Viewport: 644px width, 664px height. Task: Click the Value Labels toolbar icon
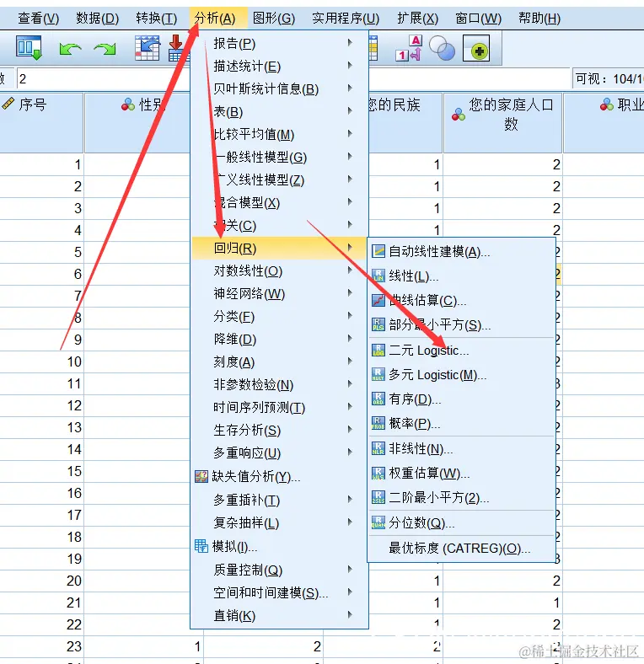409,48
